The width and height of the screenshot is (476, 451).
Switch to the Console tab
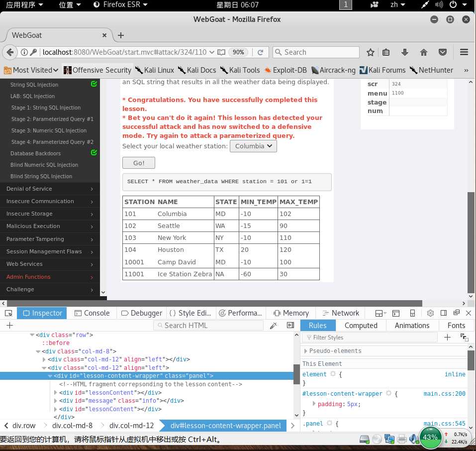pyautogui.click(x=92, y=313)
